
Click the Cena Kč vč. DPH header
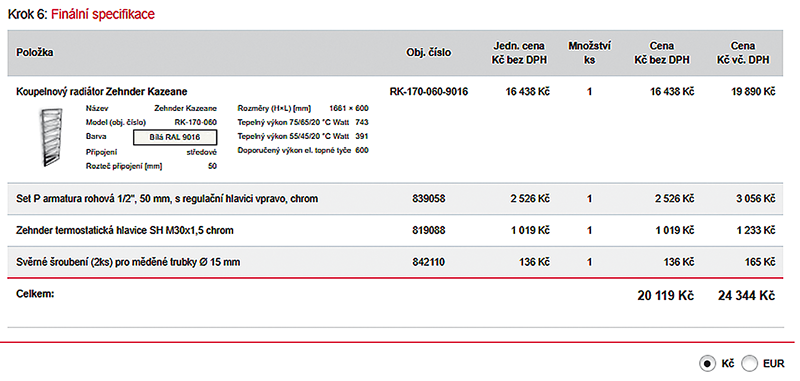[743, 53]
